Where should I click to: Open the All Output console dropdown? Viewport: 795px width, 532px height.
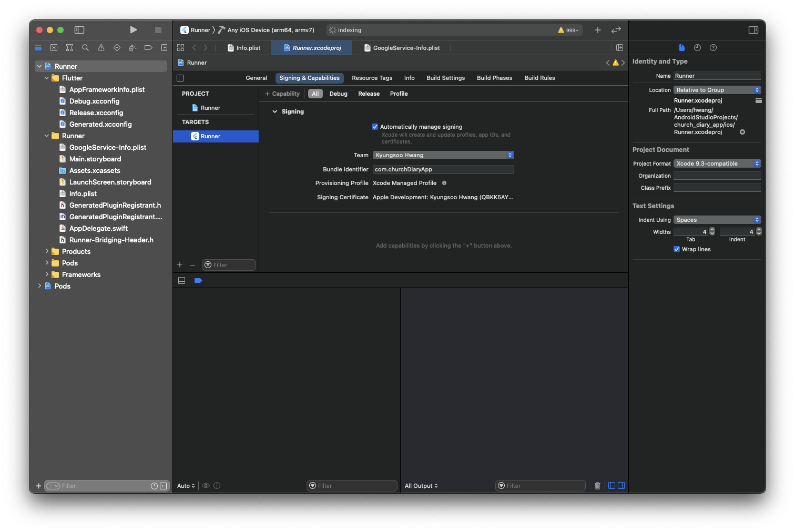tap(421, 486)
